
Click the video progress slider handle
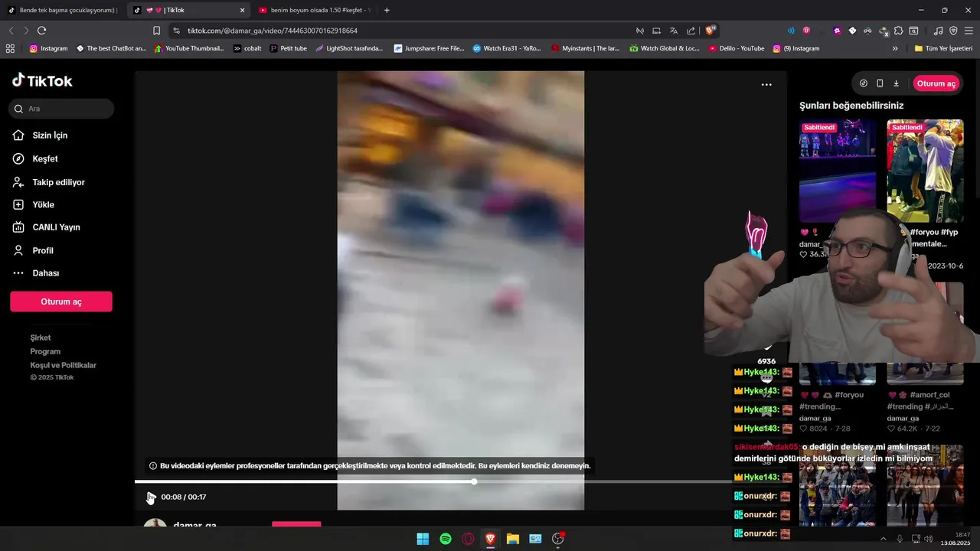(475, 481)
